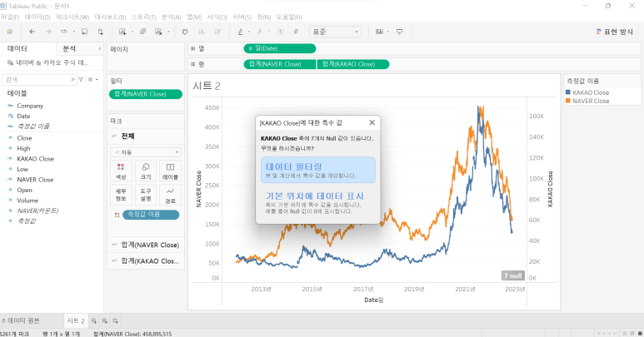
Task: Select the Volume field in data pane
Action: pos(27,201)
